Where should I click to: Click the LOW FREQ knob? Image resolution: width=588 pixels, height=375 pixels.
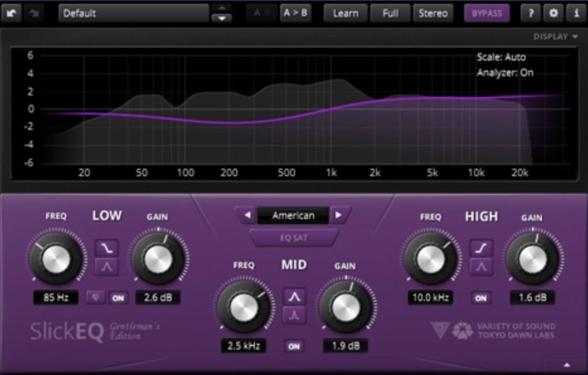coord(56,259)
